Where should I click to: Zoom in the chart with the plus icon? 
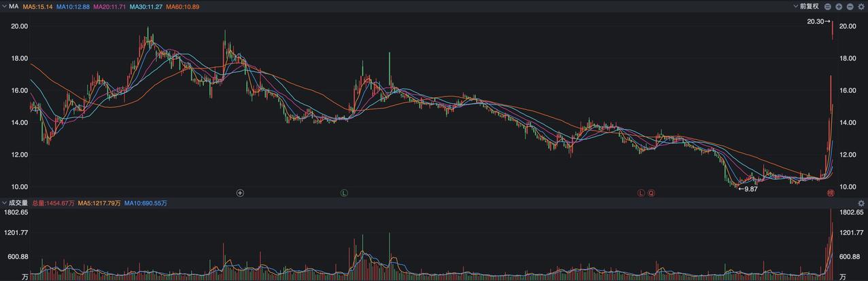coord(839,6)
